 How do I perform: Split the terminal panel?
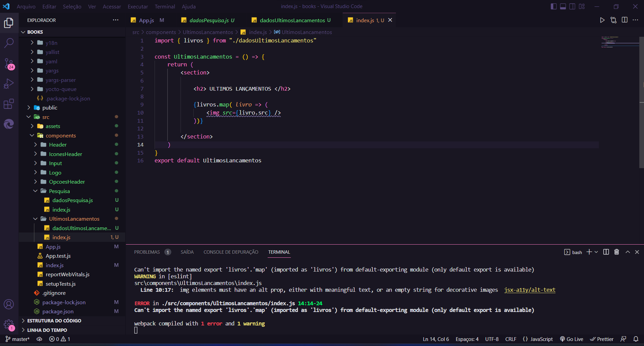(606, 252)
